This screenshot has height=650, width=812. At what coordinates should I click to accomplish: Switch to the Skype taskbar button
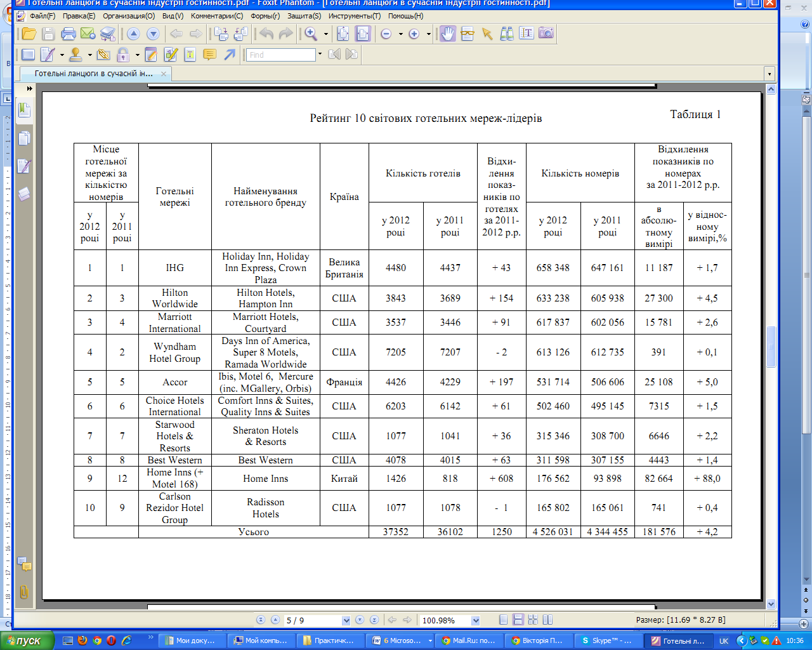point(608,640)
